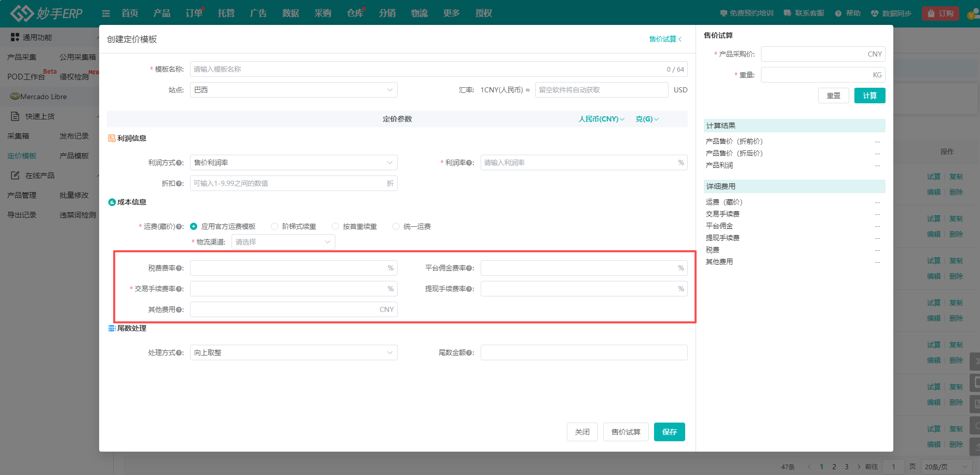Image resolution: width=980 pixels, height=475 pixels.
Task: Click the help icon next to 尾数金额
Action: pyautogui.click(x=469, y=353)
